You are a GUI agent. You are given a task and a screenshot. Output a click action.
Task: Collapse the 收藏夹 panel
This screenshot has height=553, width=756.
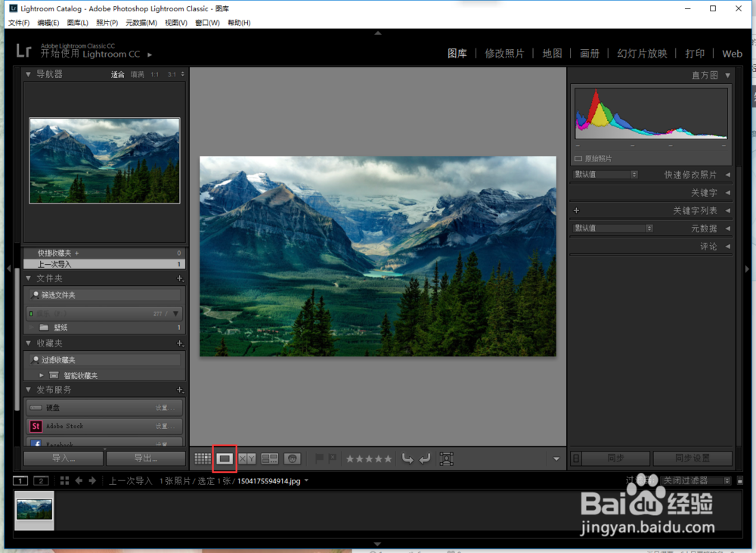pyautogui.click(x=28, y=343)
